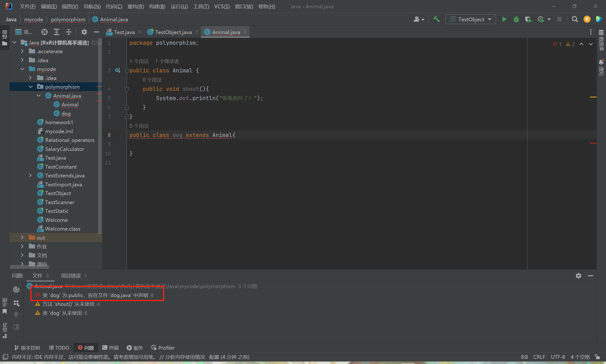The image size is (606, 364).
Task: Switch to the Test.java tab
Action: tap(124, 32)
